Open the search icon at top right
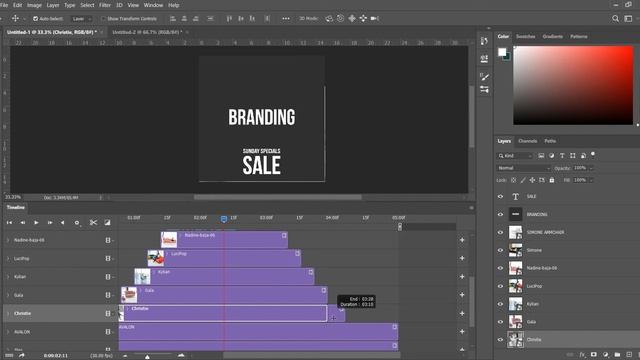Viewport: 640px width, 360px height. click(x=615, y=19)
